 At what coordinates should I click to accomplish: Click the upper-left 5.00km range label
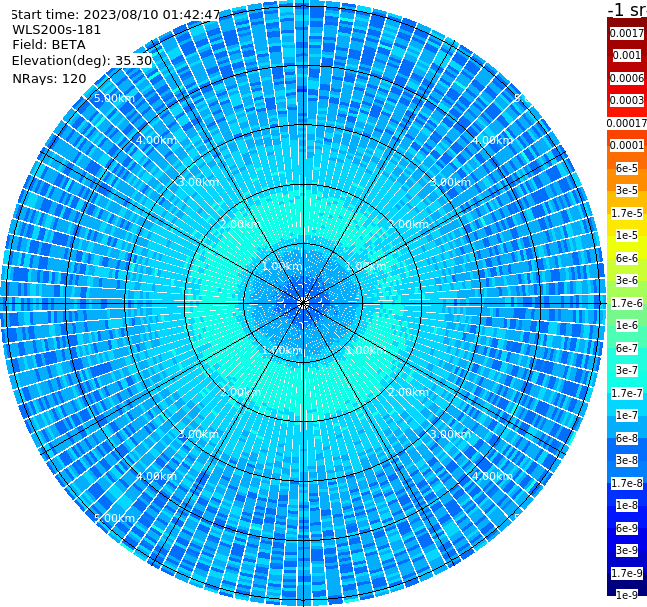(114, 98)
